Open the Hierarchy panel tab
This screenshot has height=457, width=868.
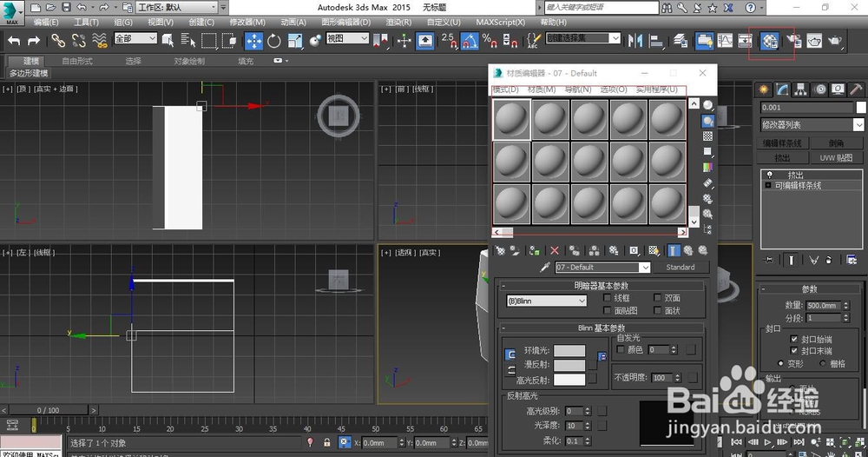pyautogui.click(x=800, y=89)
